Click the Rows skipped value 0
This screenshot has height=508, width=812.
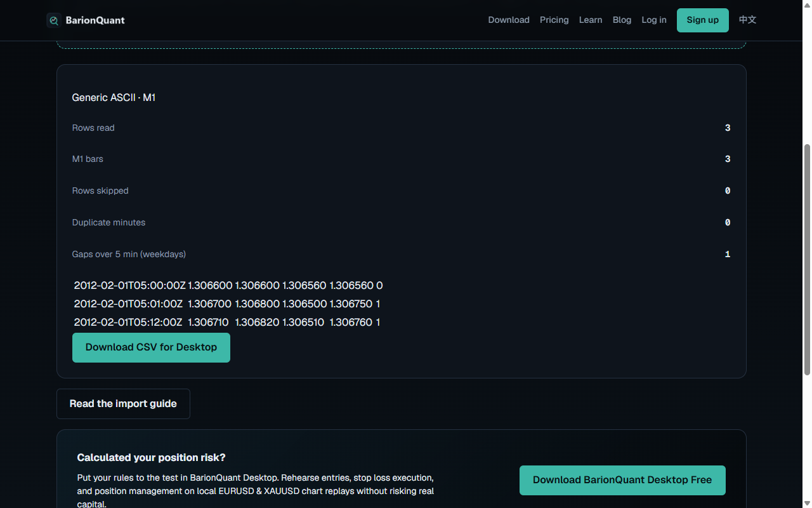point(728,190)
